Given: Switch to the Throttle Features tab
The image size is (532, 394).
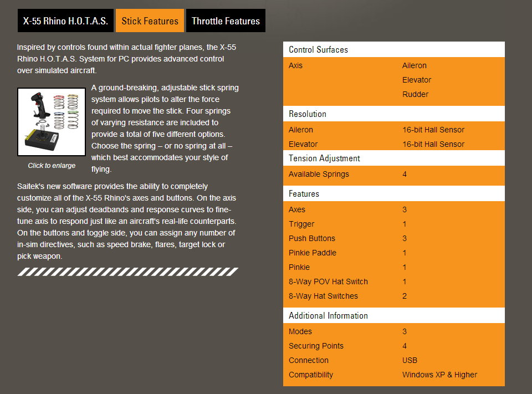Looking at the screenshot, I should (x=226, y=21).
